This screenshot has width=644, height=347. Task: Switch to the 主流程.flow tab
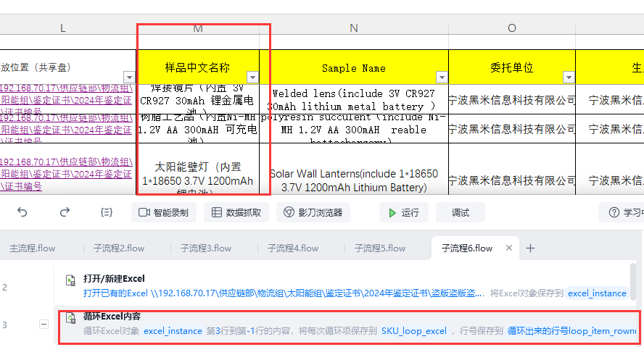pyautogui.click(x=33, y=248)
